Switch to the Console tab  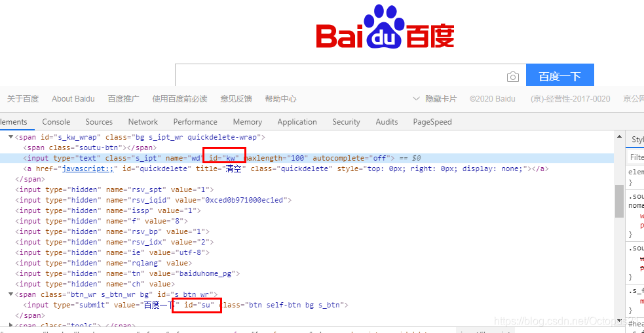click(x=56, y=122)
